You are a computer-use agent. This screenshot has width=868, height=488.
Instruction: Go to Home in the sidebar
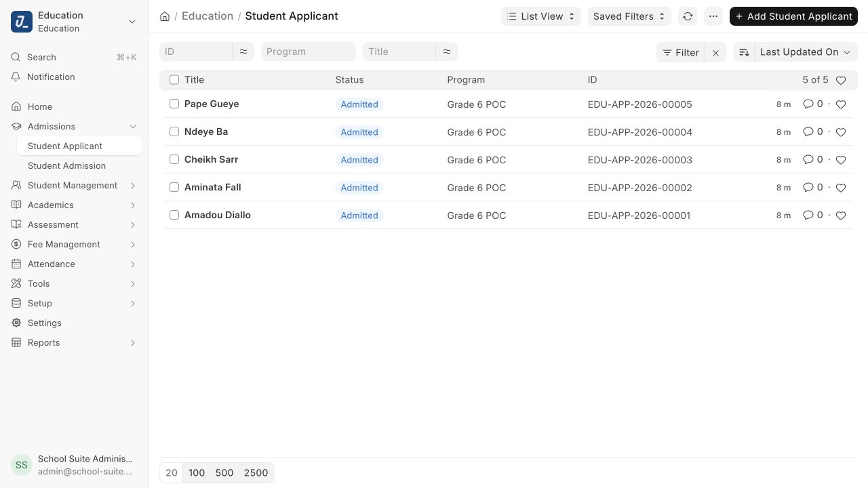coord(75,106)
